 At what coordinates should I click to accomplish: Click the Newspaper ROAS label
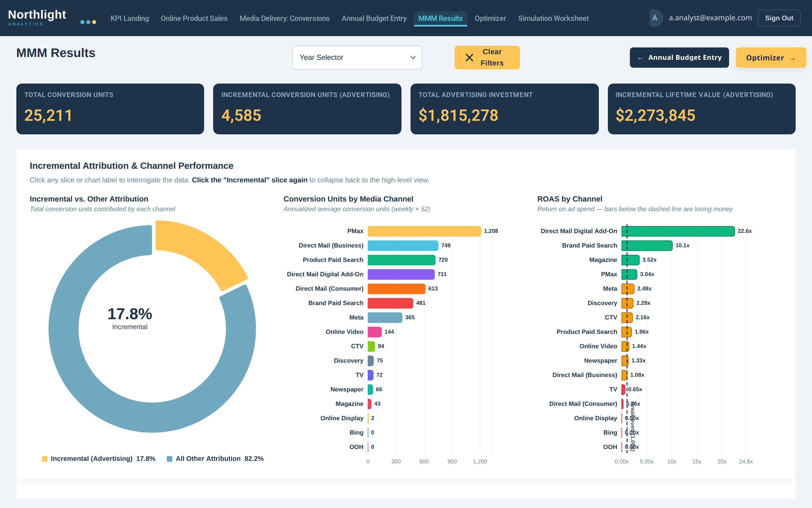tap(600, 360)
